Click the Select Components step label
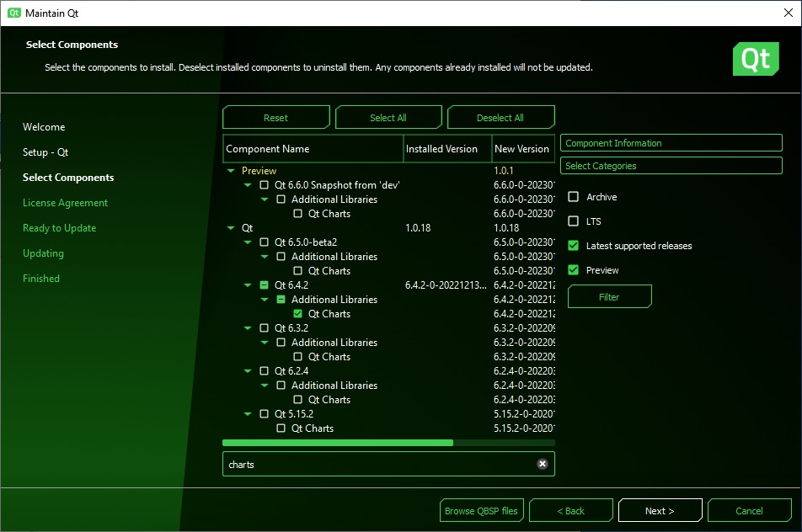This screenshot has height=532, width=802. click(x=68, y=178)
